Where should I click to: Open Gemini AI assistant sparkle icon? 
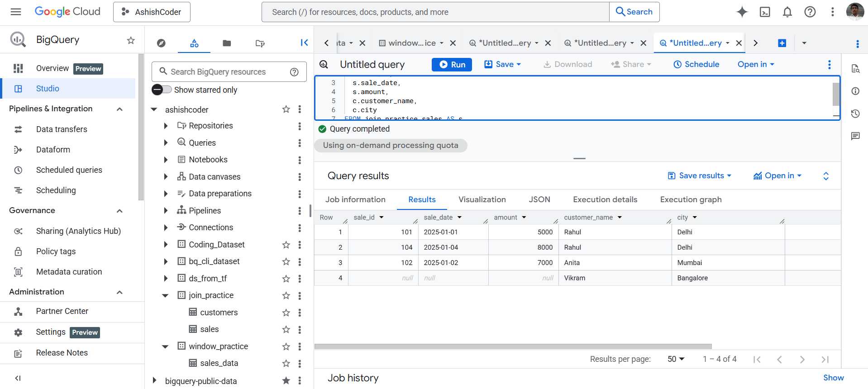tap(742, 12)
